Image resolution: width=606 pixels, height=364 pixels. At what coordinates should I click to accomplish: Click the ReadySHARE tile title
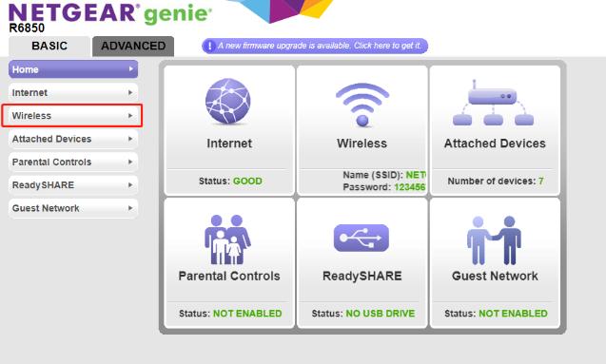(362, 276)
